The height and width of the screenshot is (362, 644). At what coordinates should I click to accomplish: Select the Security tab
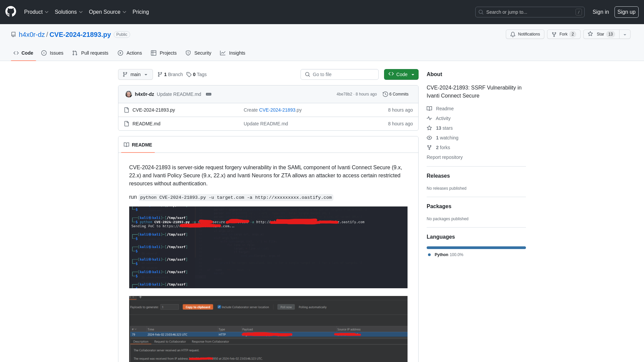pos(199,53)
